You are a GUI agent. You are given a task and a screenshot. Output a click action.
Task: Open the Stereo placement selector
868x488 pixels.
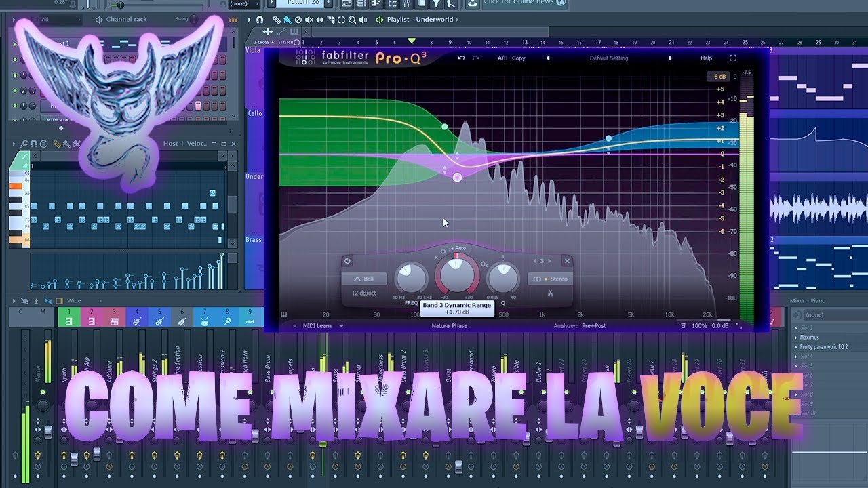[x=550, y=279]
